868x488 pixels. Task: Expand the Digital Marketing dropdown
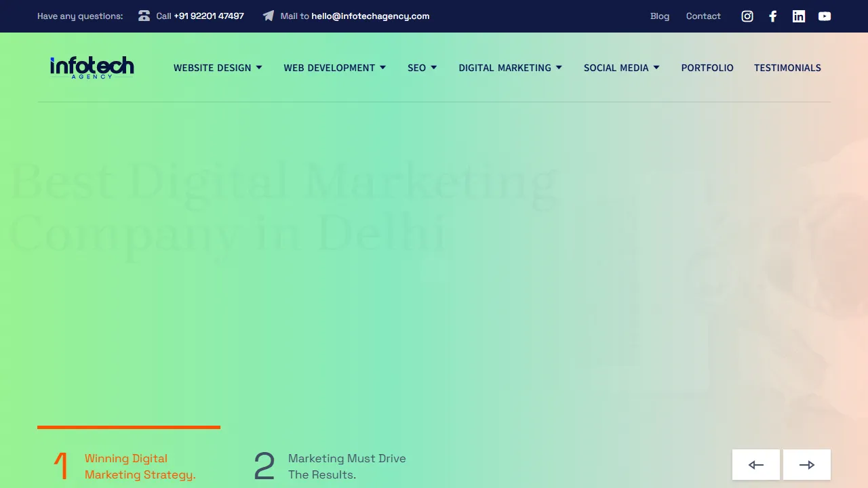coord(510,68)
